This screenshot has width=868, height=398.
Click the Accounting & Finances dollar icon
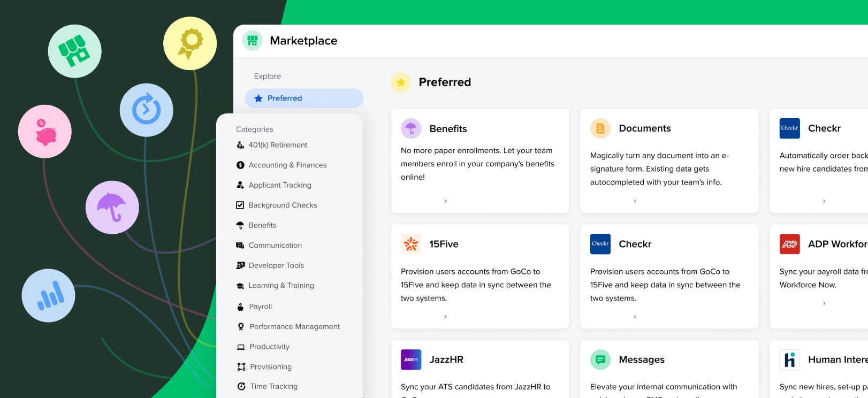(240, 165)
